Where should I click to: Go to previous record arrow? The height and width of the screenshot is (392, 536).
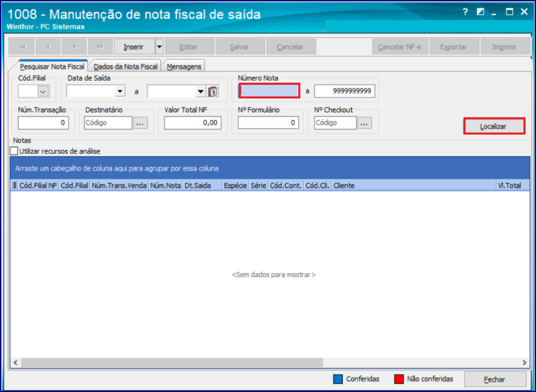(x=48, y=47)
